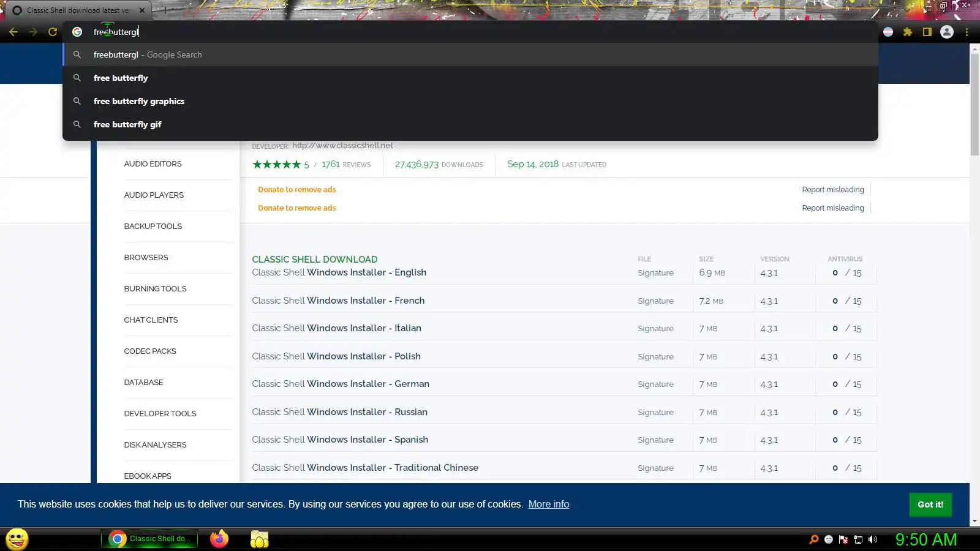Click the page scrollbar down arrow
980x551 pixels.
(x=974, y=522)
